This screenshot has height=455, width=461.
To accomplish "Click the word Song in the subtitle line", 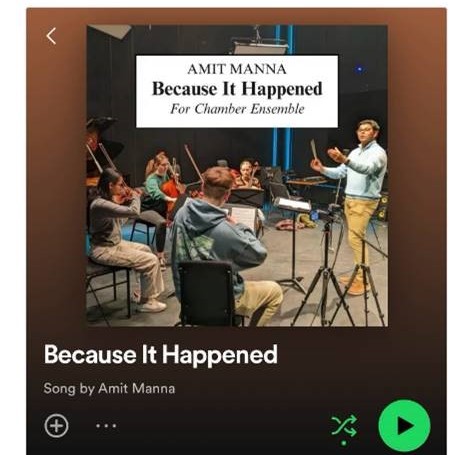I will pyautogui.click(x=59, y=389).
